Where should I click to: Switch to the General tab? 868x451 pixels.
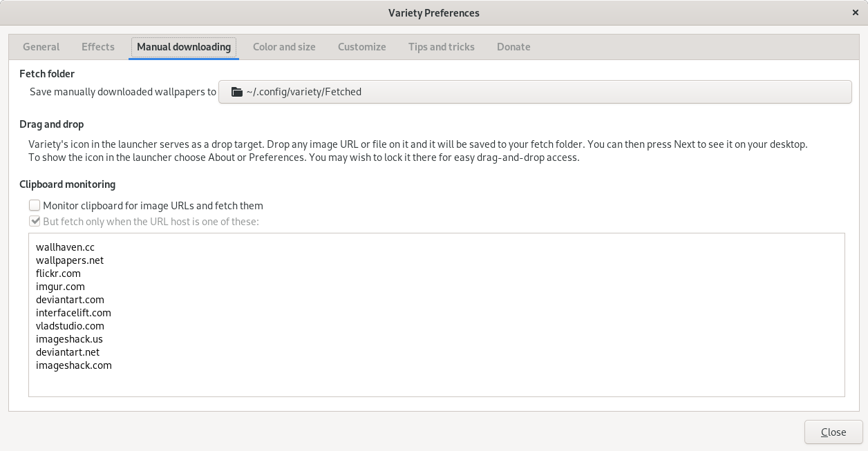pos(41,47)
